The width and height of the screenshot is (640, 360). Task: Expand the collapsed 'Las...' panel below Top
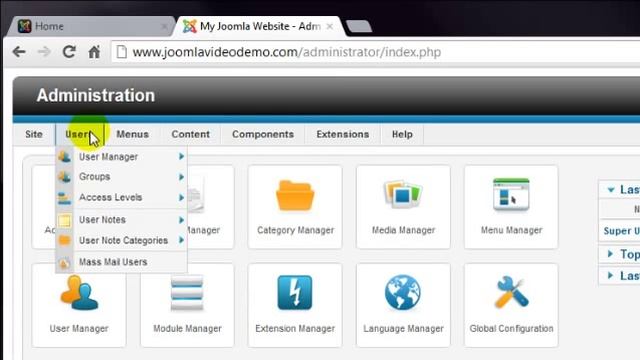pos(610,276)
